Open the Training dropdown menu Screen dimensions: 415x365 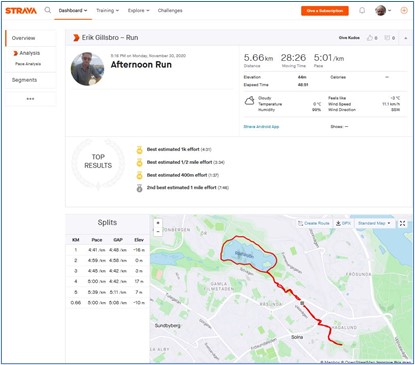107,11
